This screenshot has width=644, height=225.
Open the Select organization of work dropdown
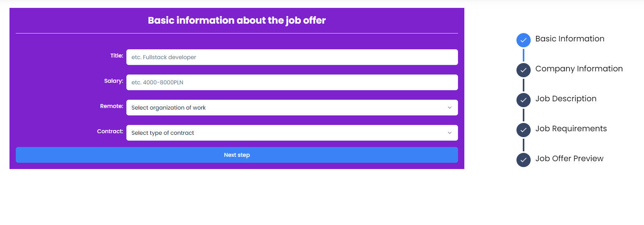(292, 108)
